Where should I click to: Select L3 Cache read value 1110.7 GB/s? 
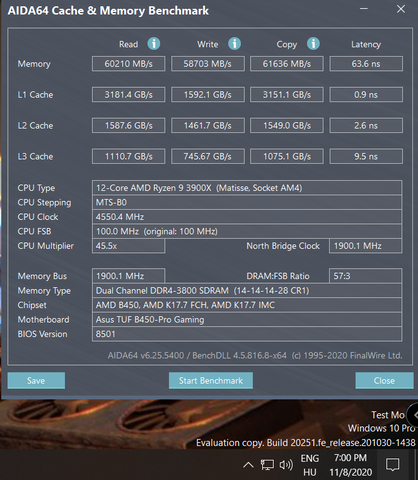tap(129, 156)
